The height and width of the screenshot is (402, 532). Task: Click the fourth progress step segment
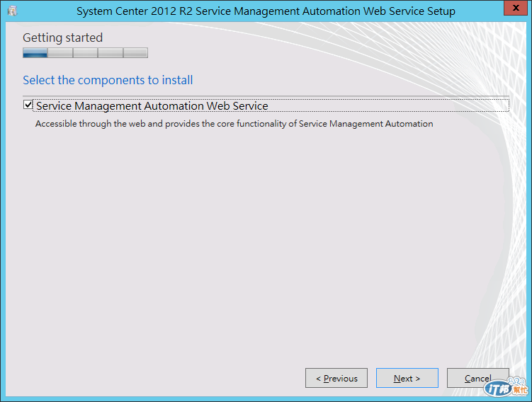tap(111, 52)
